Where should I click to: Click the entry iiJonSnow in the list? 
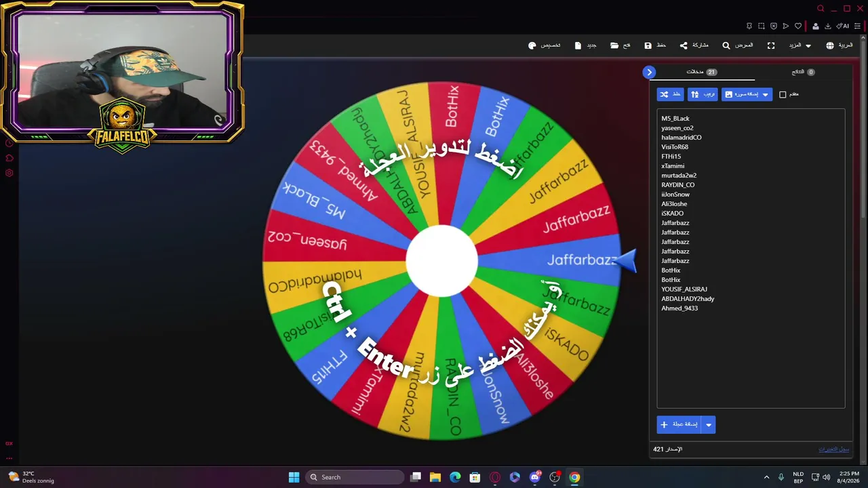click(x=675, y=195)
